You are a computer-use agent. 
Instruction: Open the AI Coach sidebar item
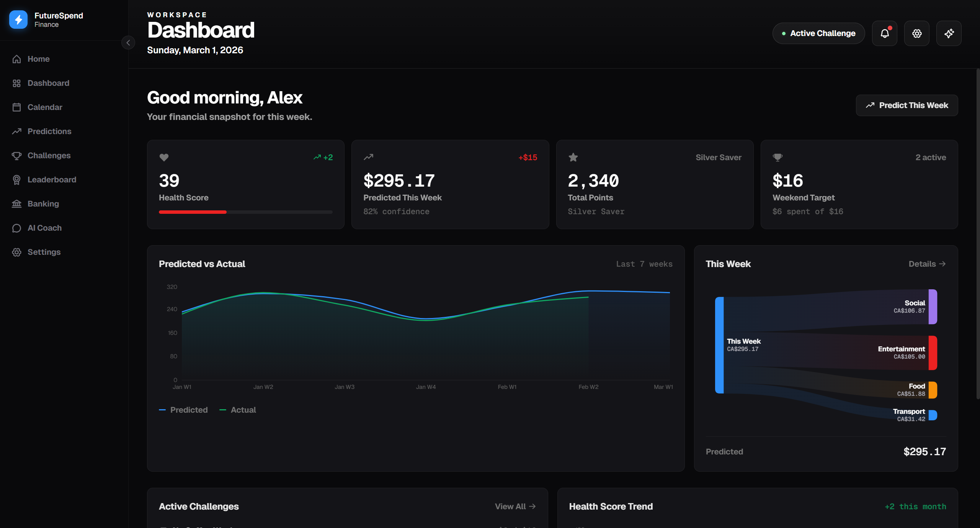pyautogui.click(x=44, y=228)
